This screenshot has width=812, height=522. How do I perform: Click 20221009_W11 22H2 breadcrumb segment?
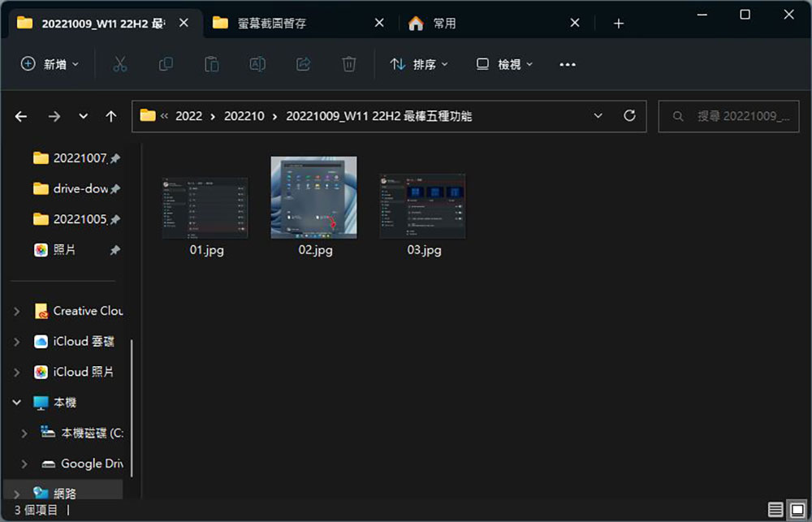[x=379, y=116]
